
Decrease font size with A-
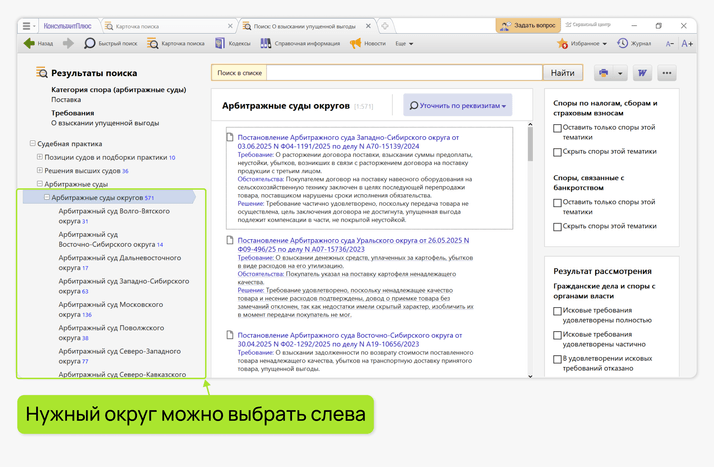pyautogui.click(x=669, y=44)
